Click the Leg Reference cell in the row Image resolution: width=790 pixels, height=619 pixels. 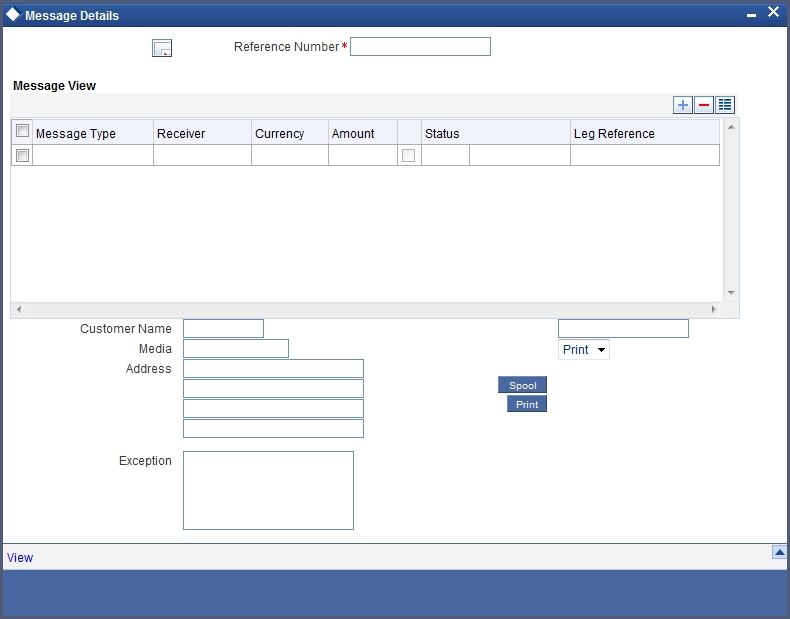[x=645, y=155]
